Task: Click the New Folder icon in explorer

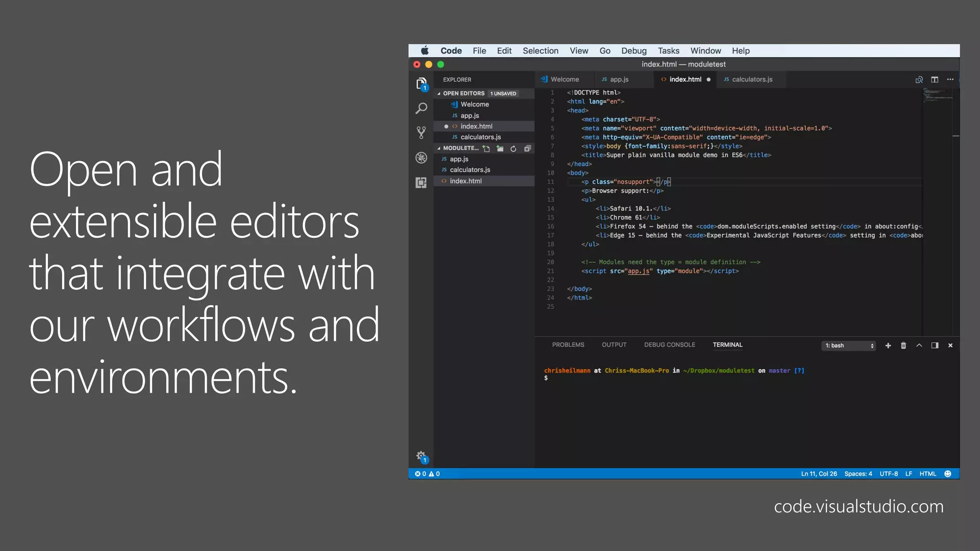Action: coord(500,149)
